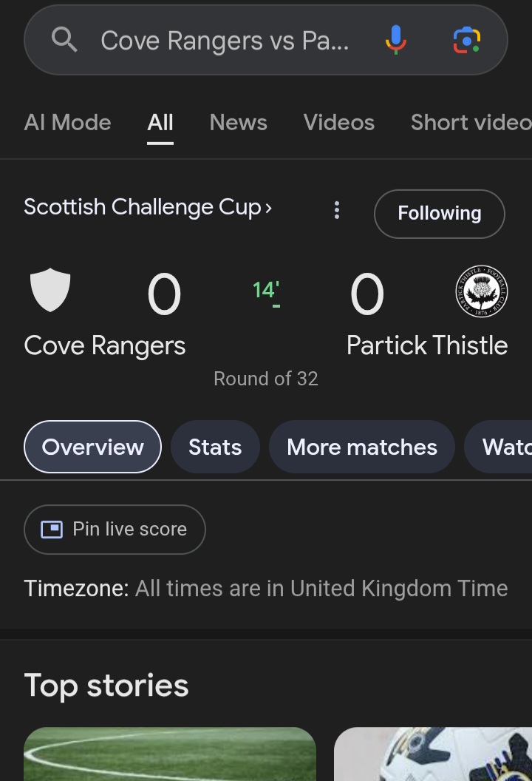532x781 pixels.
Task: Switch to the Videos tab
Action: [x=338, y=123]
